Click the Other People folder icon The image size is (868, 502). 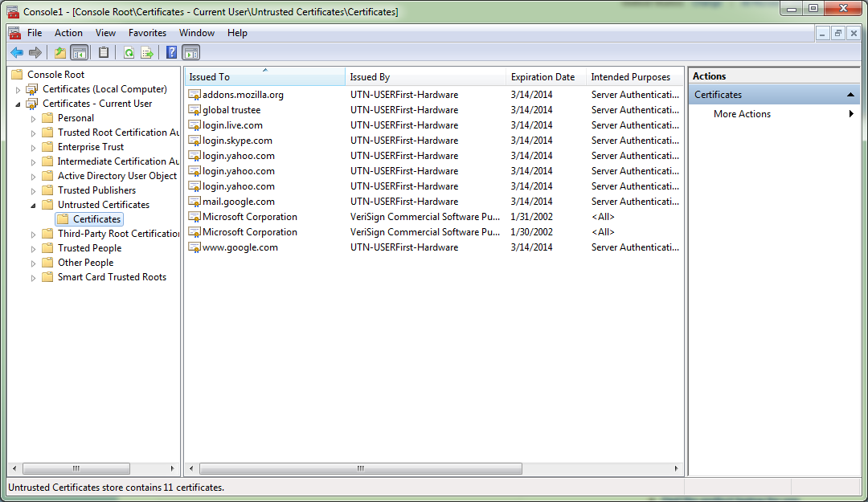click(47, 263)
